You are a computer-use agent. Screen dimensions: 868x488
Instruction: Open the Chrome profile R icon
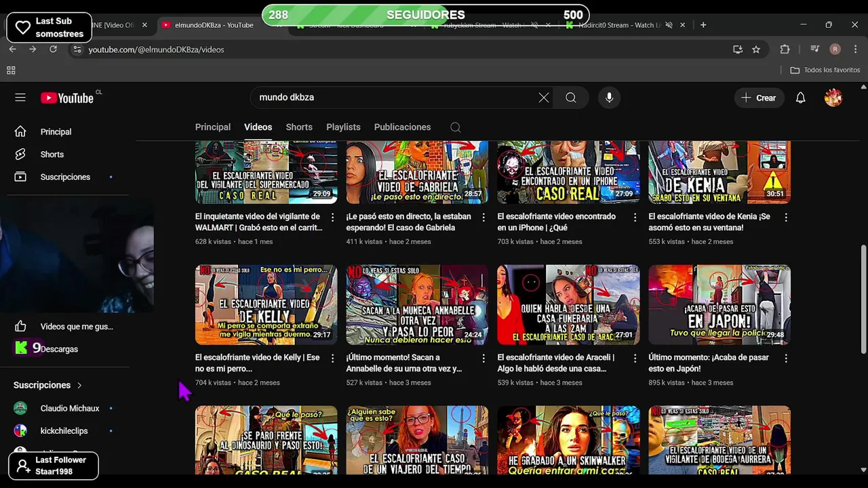(835, 49)
